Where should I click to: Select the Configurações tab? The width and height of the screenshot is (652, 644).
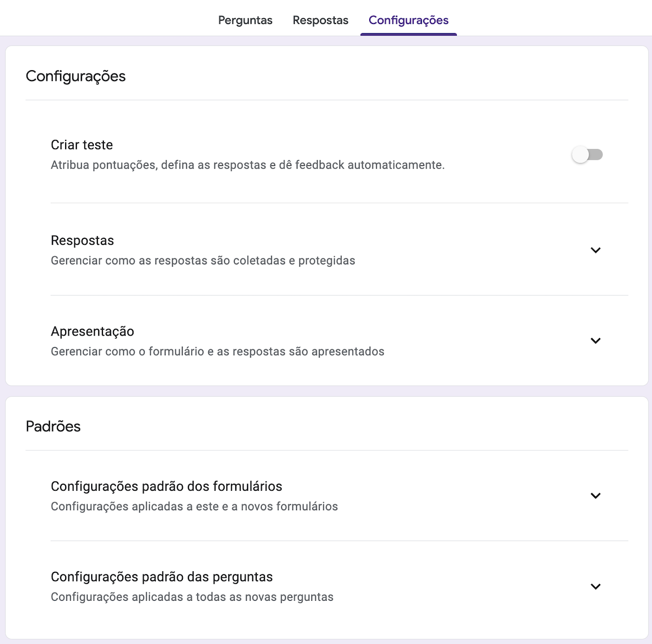[409, 20]
